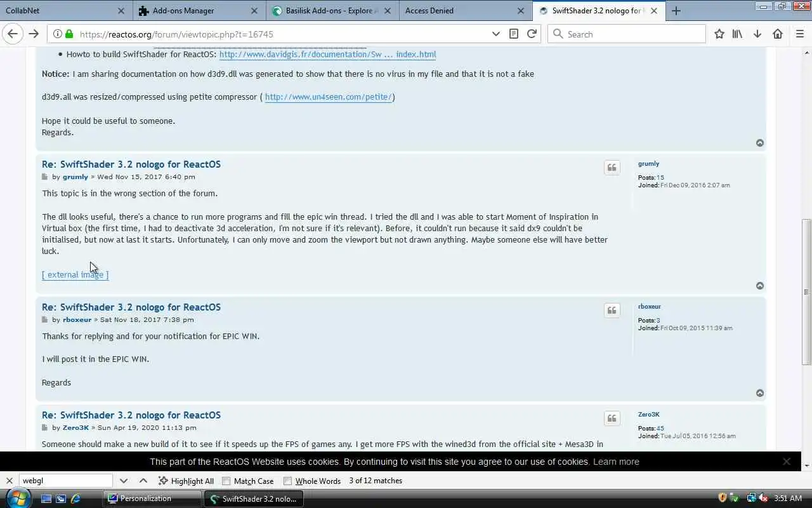This screenshot has height=508, width=812.
Task: View grumly's 15 posts
Action: tap(660, 178)
